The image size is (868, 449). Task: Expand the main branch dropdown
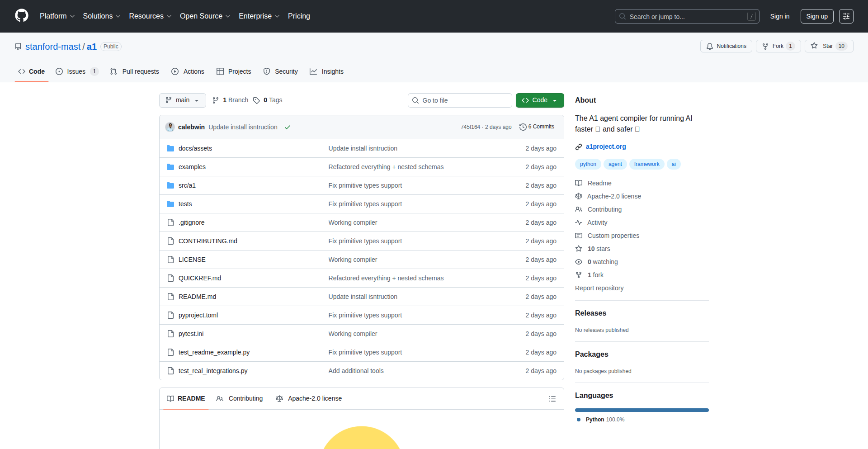182,100
